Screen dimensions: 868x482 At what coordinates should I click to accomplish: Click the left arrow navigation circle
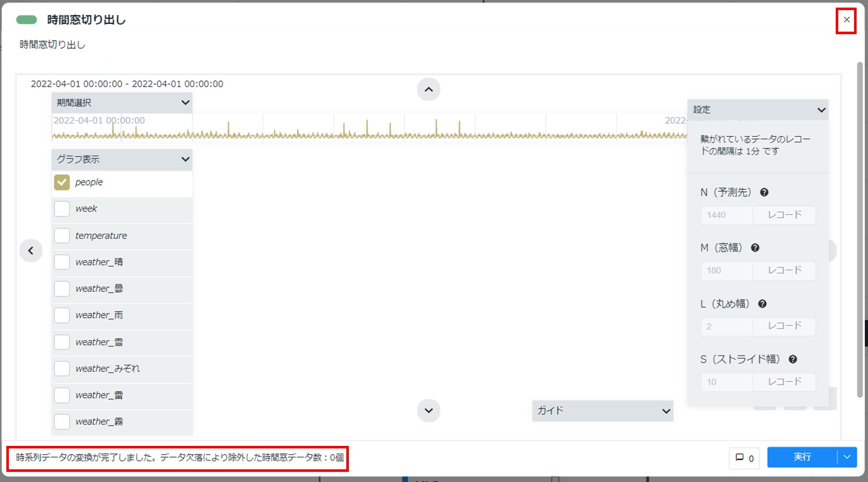point(31,251)
